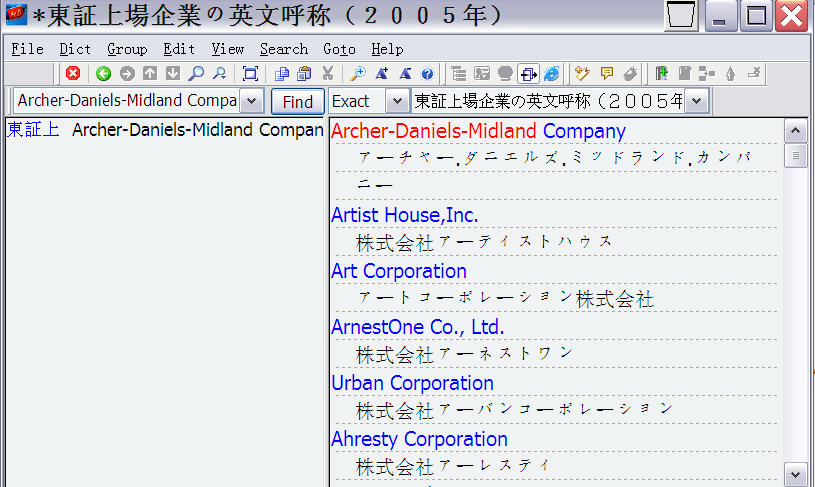This screenshot has width=815, height=487.
Task: Click the green door import icon
Action: click(661, 73)
